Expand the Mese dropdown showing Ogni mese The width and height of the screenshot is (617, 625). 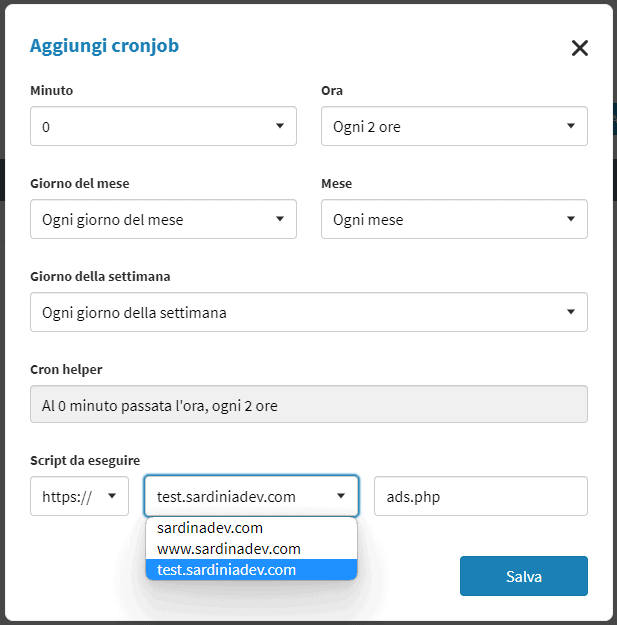coord(454,219)
